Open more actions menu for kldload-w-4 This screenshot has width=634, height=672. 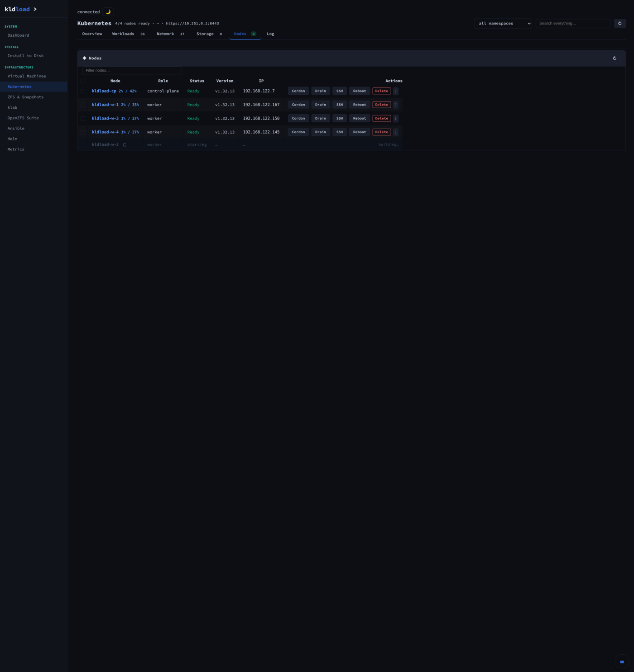396,132
